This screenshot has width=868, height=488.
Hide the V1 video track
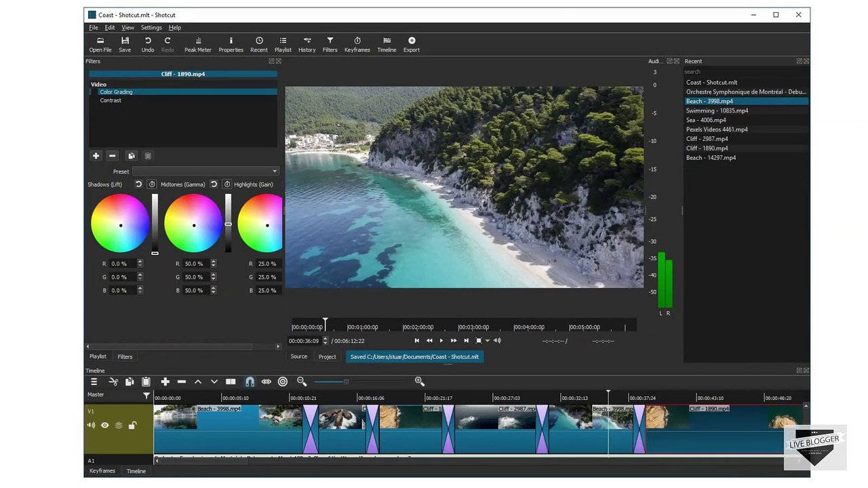tap(105, 426)
